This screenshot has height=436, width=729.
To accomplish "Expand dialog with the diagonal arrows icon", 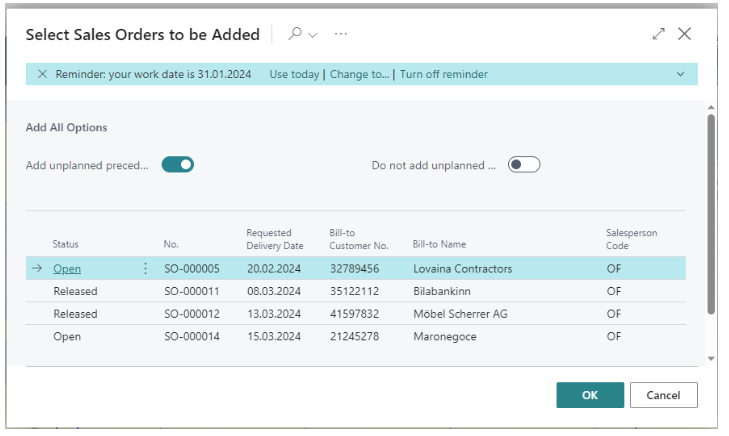I will click(658, 34).
